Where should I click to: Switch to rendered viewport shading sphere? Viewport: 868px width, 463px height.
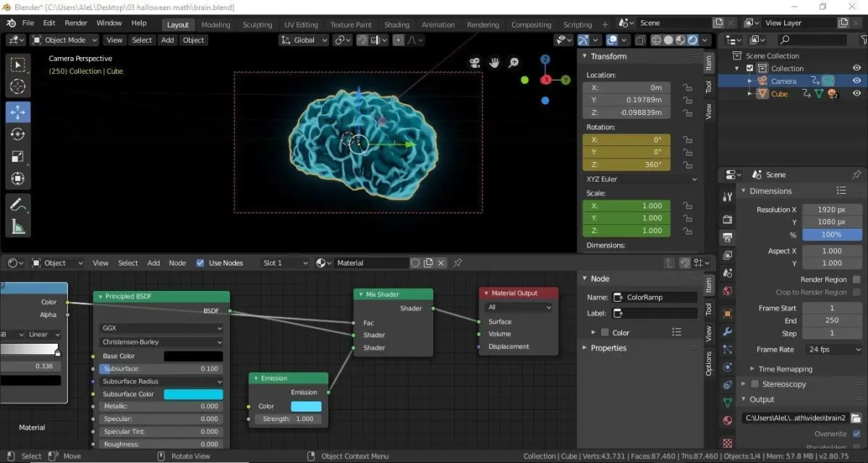tap(693, 41)
